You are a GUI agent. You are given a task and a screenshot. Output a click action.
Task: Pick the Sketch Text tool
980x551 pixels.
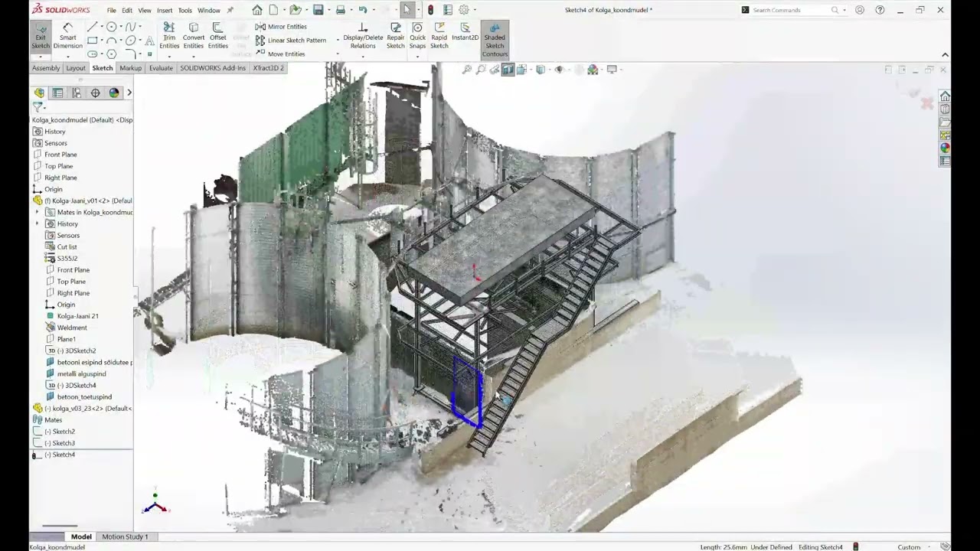point(149,41)
